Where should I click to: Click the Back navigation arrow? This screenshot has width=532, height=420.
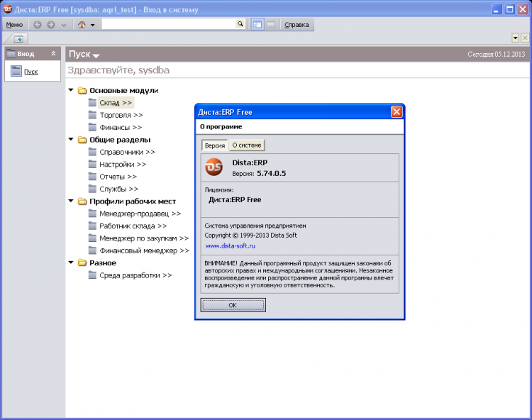pyautogui.click(x=38, y=24)
